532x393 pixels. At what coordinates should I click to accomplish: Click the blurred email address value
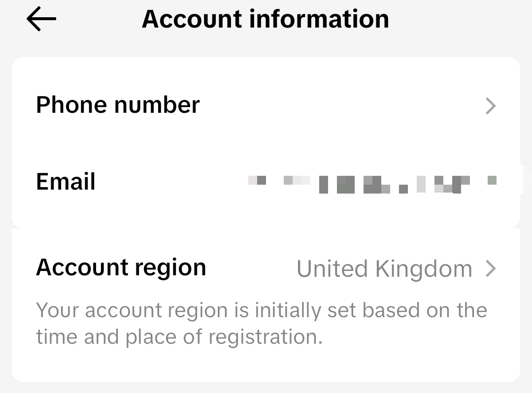coord(372,183)
